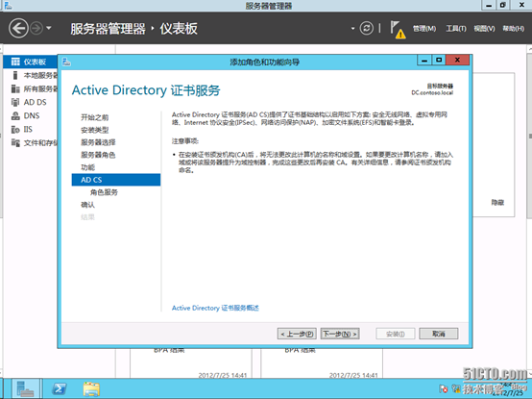Click the 上一步(P) button
Viewport: 532px width, 399px height.
click(297, 334)
